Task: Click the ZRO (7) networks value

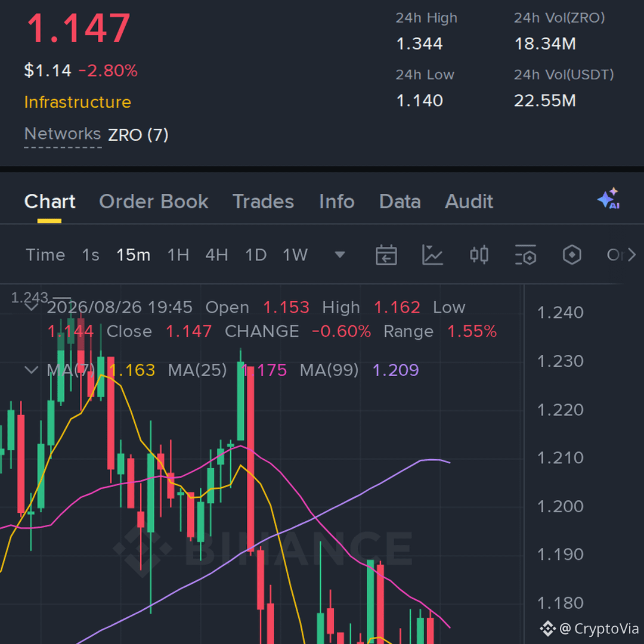Action: (138, 135)
